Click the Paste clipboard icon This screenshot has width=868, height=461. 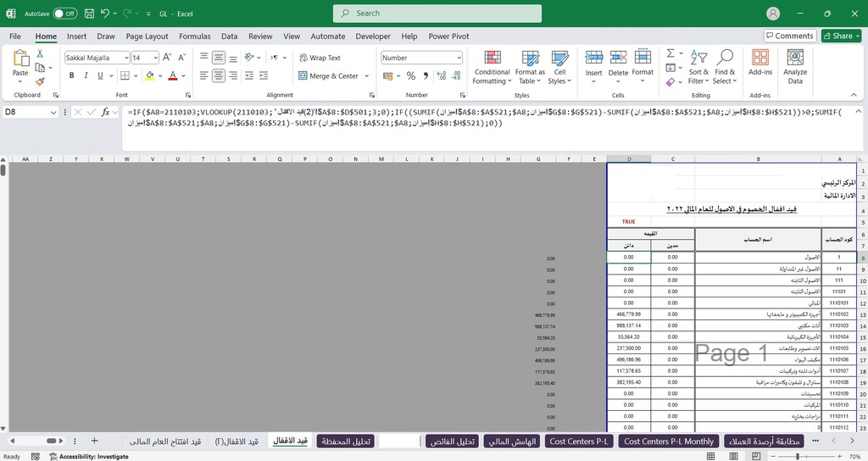(20, 58)
